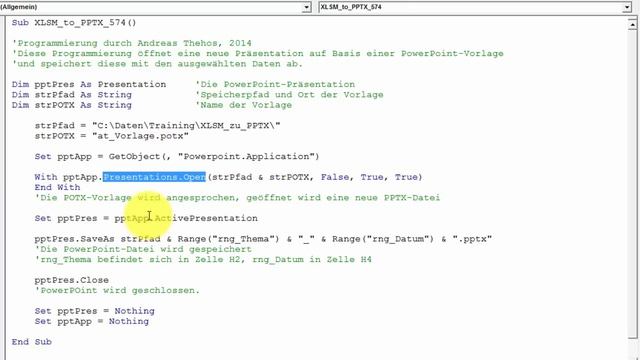Click the 'PowerPOint wird geschlossen comment

117,291
